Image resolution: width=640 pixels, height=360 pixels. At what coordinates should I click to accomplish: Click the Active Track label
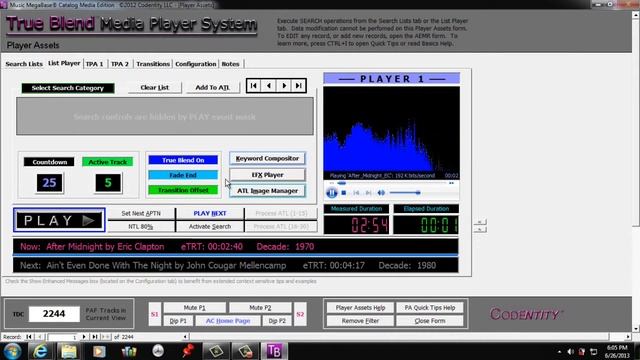[108, 162]
